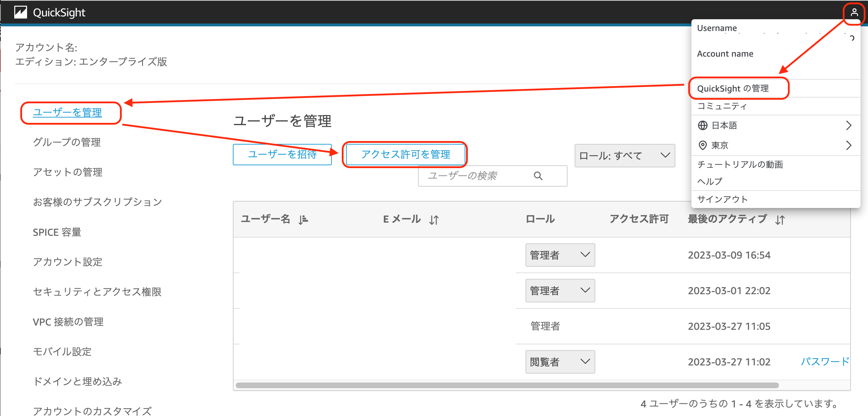Viewport: 868px width, 416px height.
Task: Open the user profile icon top right
Action: 854,12
